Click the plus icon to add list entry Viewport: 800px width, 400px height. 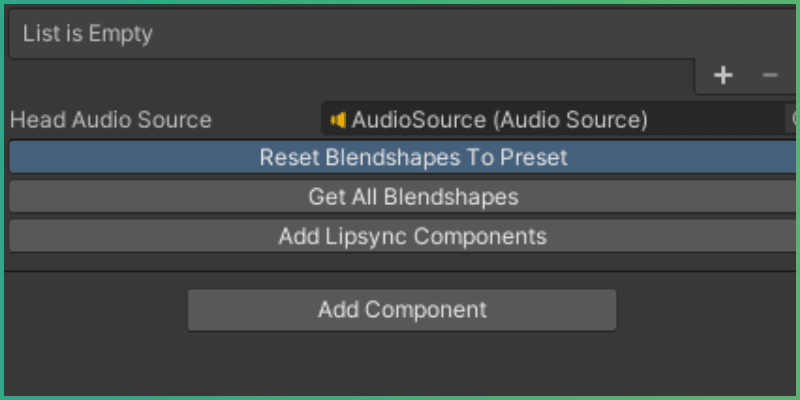(723, 76)
